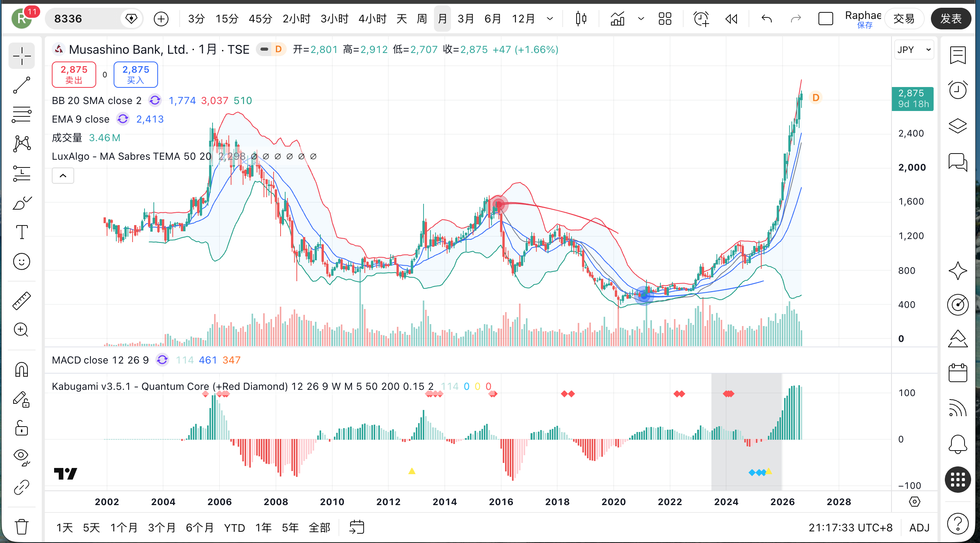Select the ruler measure tool
The width and height of the screenshot is (980, 543).
point(22,301)
